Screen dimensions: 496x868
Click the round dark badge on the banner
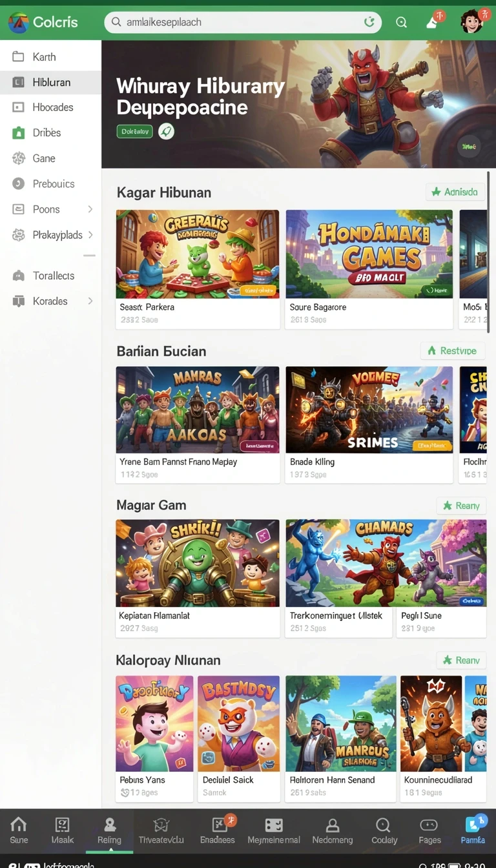pyautogui.click(x=468, y=147)
